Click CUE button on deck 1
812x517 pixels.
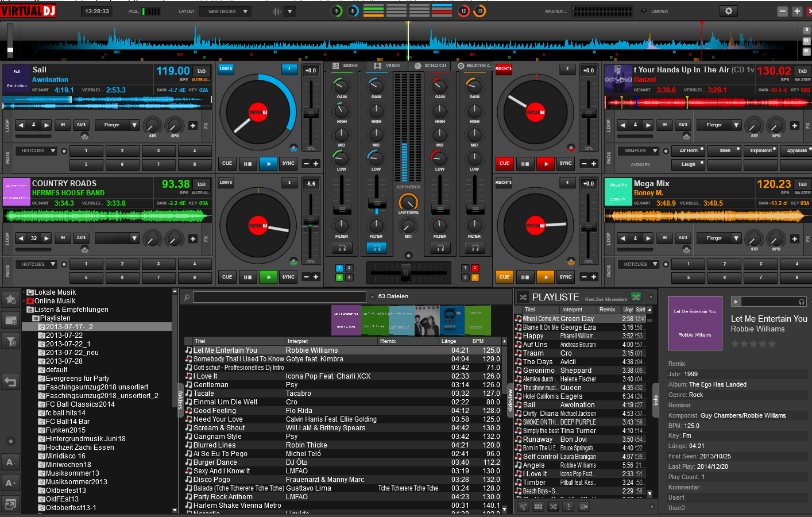[x=227, y=163]
